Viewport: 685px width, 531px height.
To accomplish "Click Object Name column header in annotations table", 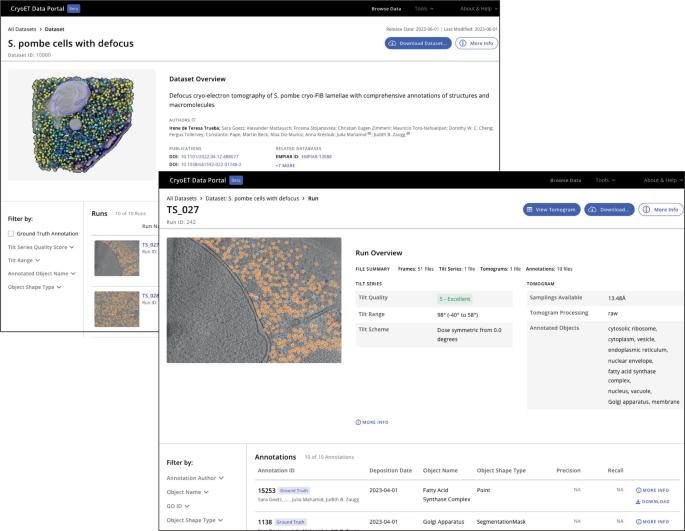I will (x=440, y=471).
